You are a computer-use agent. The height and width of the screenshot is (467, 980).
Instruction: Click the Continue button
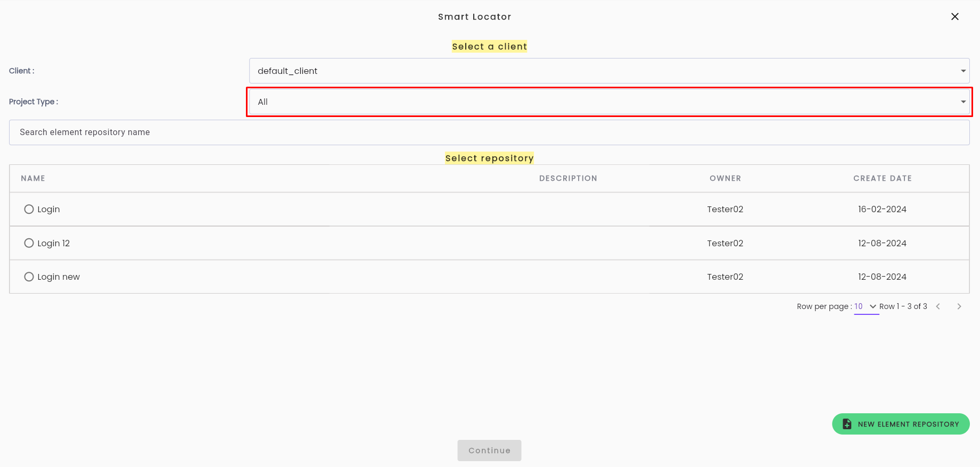489,451
